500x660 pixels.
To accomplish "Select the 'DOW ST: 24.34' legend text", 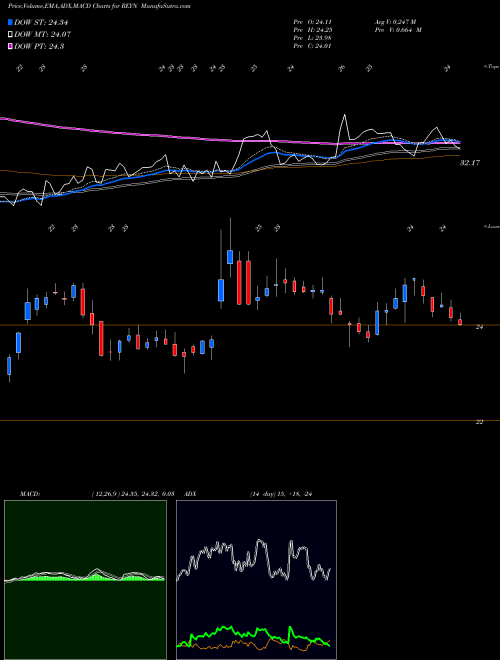I will click(x=41, y=23).
